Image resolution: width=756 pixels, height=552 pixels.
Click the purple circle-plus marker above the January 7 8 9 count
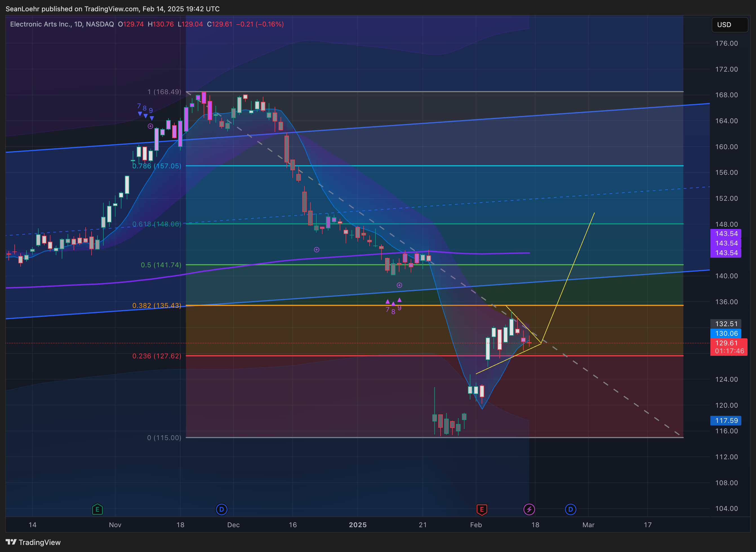[399, 285]
